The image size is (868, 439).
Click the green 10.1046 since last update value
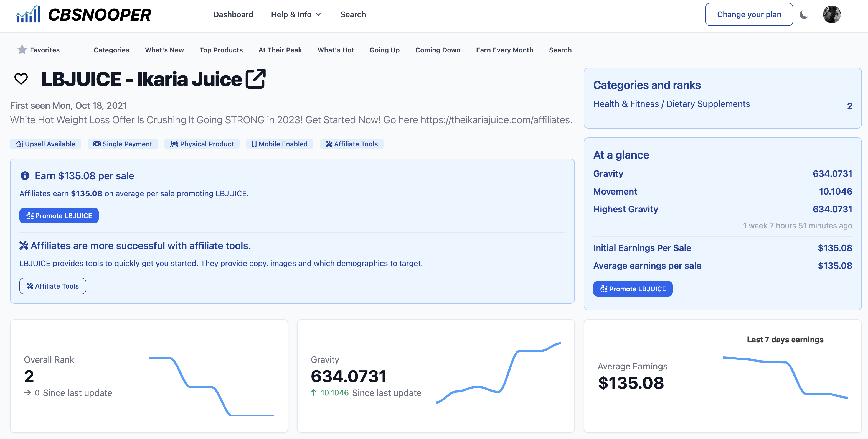pos(334,392)
